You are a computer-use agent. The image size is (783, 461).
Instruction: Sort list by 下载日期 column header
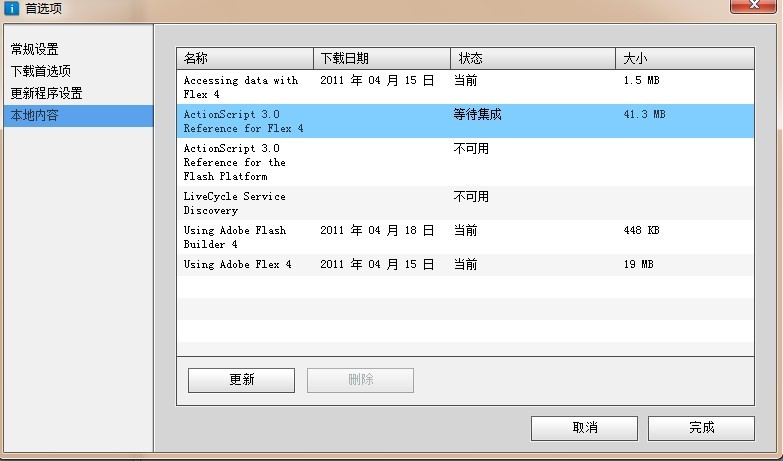coord(382,58)
